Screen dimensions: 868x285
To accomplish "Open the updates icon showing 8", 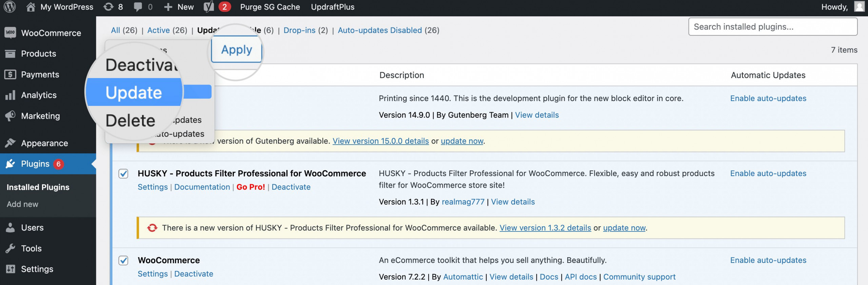I will pyautogui.click(x=108, y=7).
